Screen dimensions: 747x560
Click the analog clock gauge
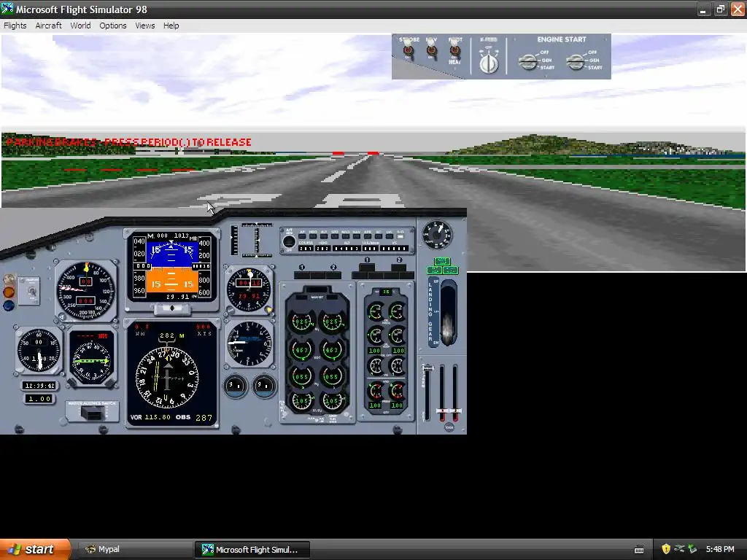(x=39, y=351)
